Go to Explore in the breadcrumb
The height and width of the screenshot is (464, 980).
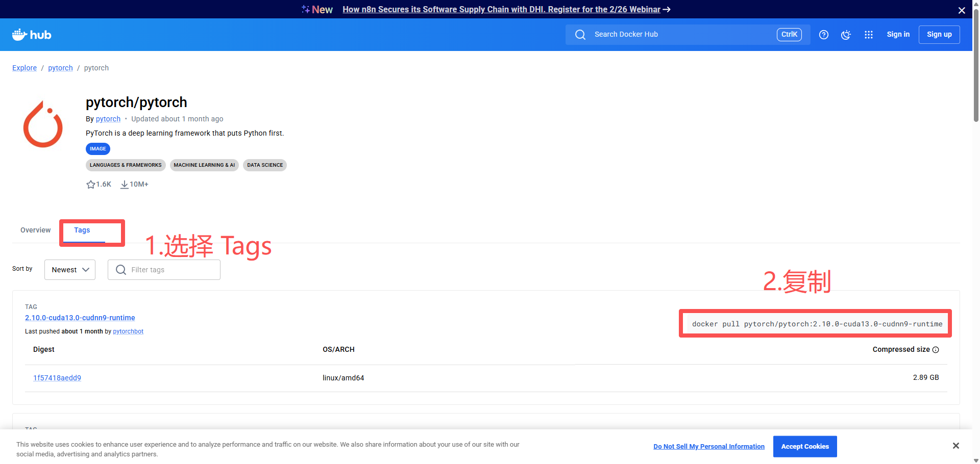pyautogui.click(x=24, y=68)
